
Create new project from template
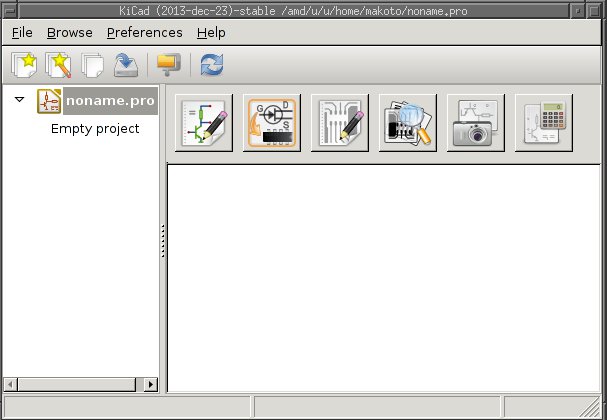(x=58, y=66)
